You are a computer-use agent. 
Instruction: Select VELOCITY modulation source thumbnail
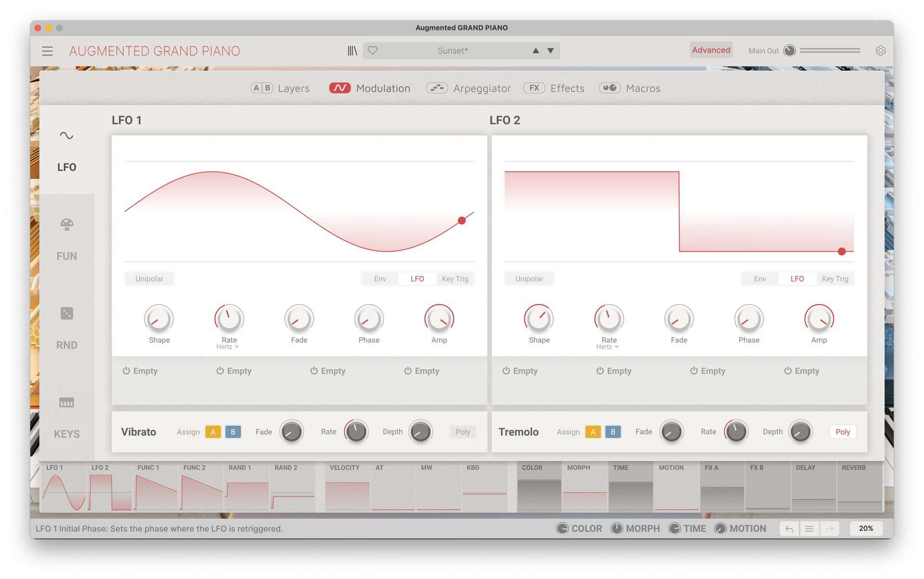[347, 487]
